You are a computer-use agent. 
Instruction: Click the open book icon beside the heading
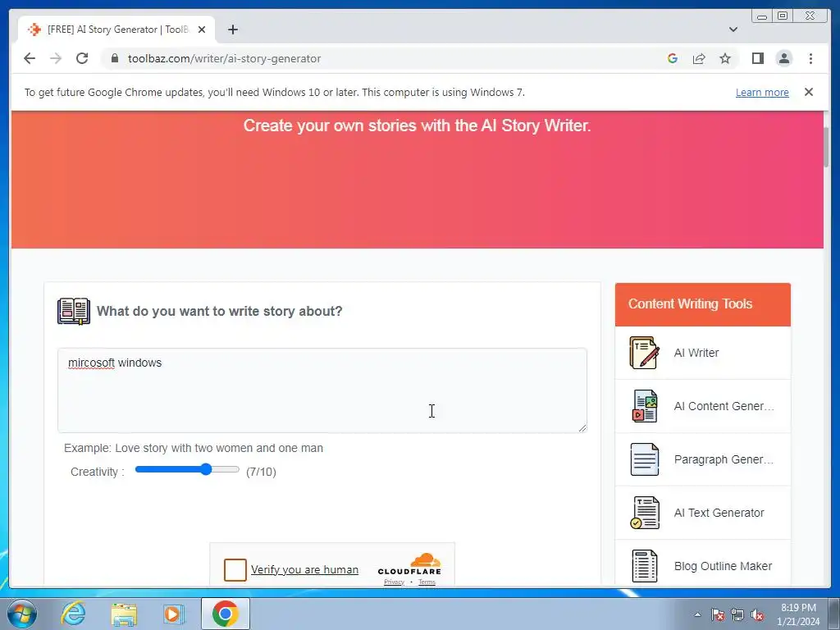[73, 311]
